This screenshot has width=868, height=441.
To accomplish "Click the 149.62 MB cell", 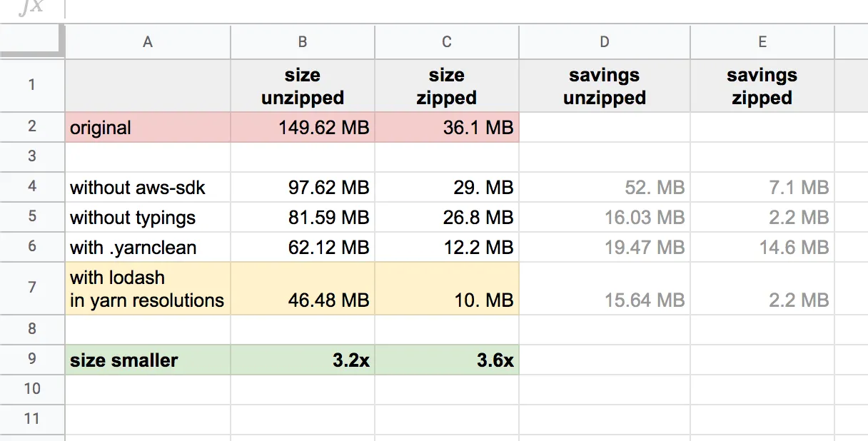I will [x=303, y=128].
